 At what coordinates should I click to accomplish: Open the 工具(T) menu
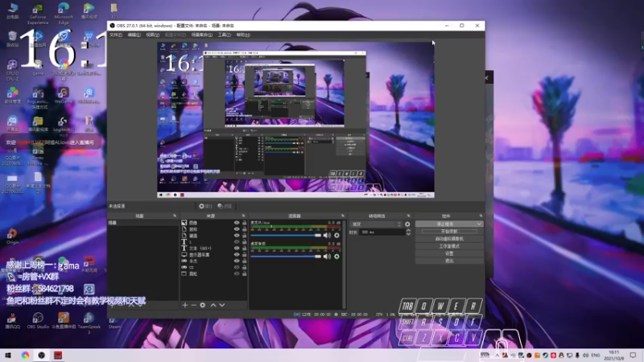[x=225, y=35]
